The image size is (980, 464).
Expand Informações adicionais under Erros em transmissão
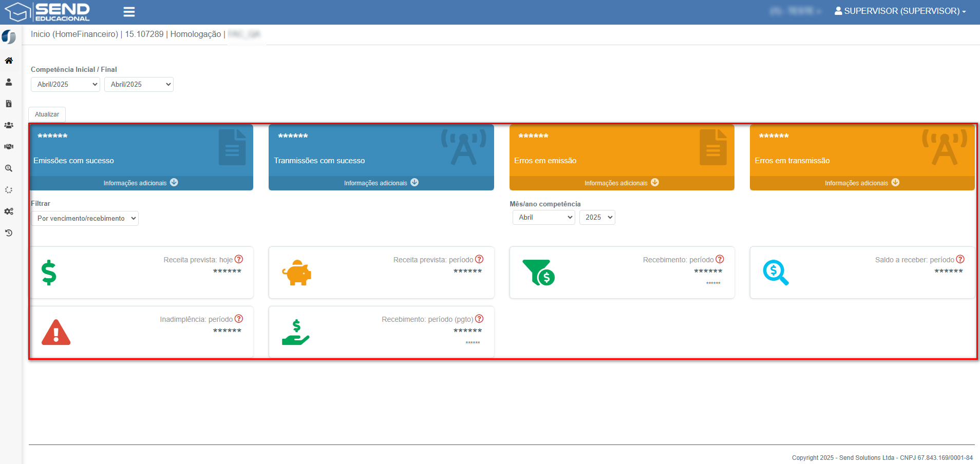pyautogui.click(x=862, y=183)
